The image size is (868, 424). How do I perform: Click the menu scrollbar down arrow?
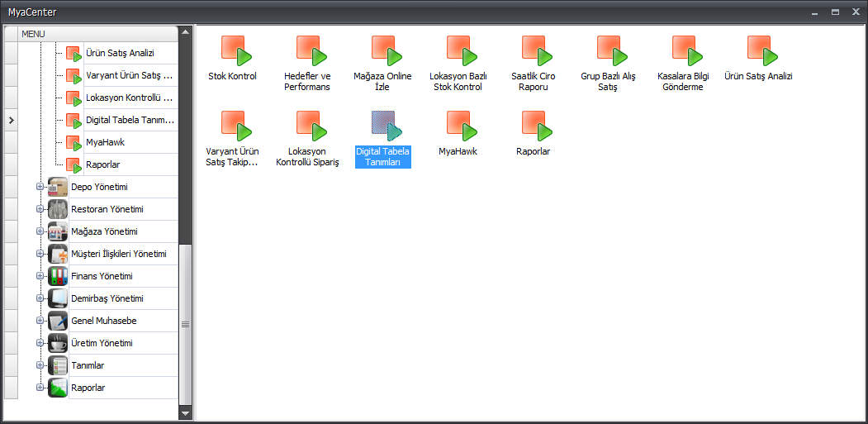(x=186, y=414)
